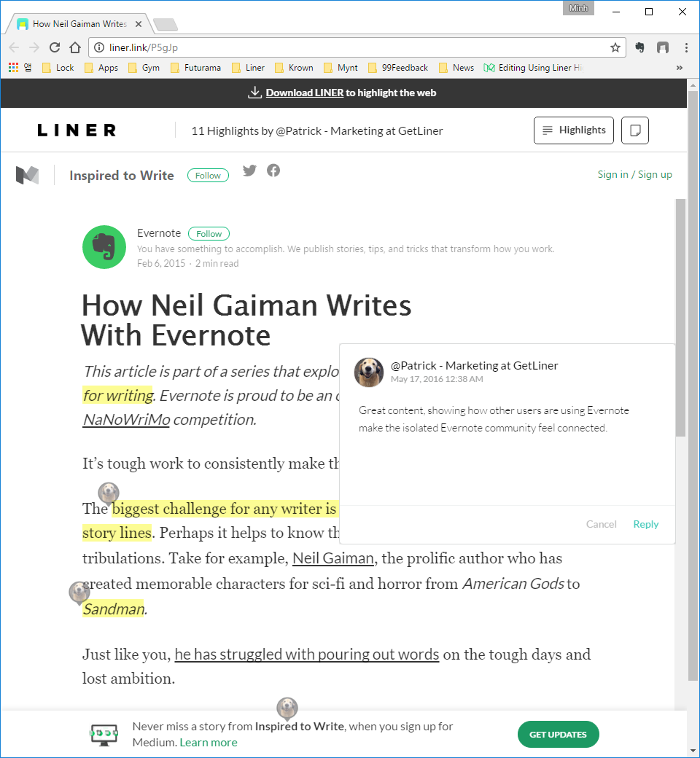Click the computer icon in signup bar
Image resolution: width=700 pixels, height=758 pixels.
click(104, 735)
